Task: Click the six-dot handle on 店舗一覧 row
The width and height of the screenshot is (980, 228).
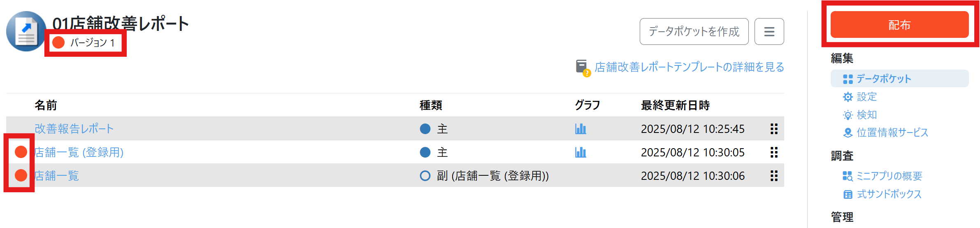Action: point(774,176)
